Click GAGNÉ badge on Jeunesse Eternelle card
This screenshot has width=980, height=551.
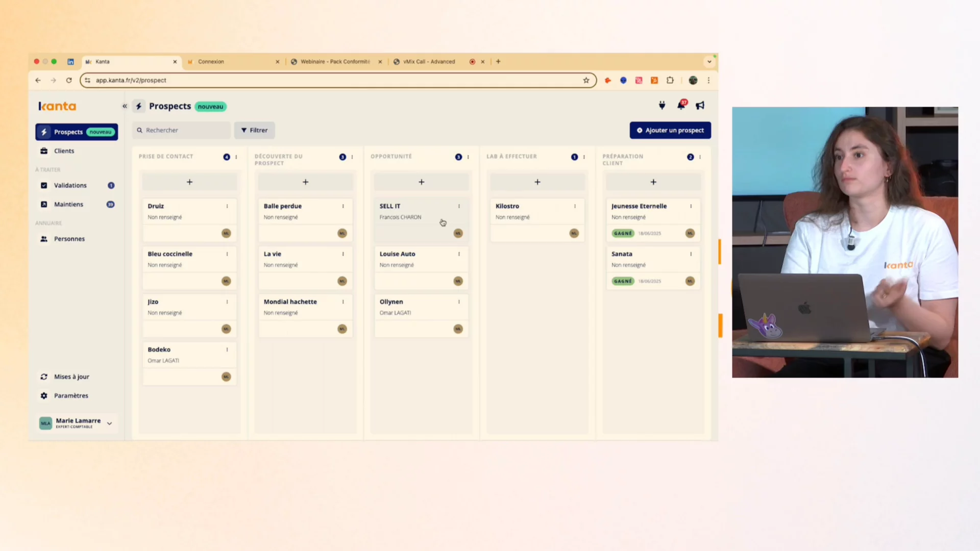(623, 233)
